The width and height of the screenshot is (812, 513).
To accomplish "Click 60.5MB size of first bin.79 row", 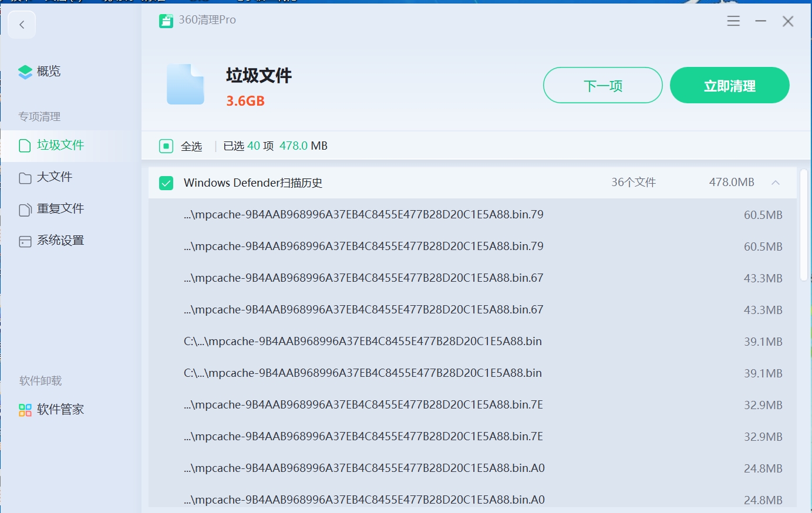I will (x=763, y=215).
